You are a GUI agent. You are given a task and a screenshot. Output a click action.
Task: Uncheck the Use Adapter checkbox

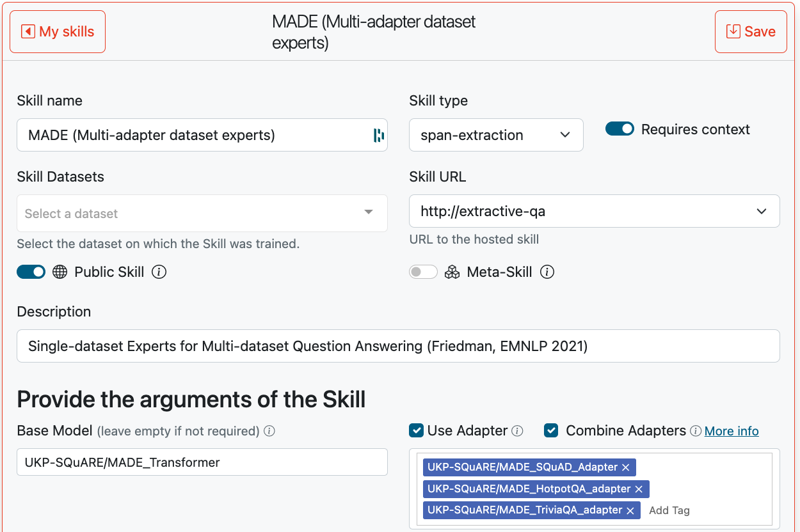pyautogui.click(x=417, y=431)
